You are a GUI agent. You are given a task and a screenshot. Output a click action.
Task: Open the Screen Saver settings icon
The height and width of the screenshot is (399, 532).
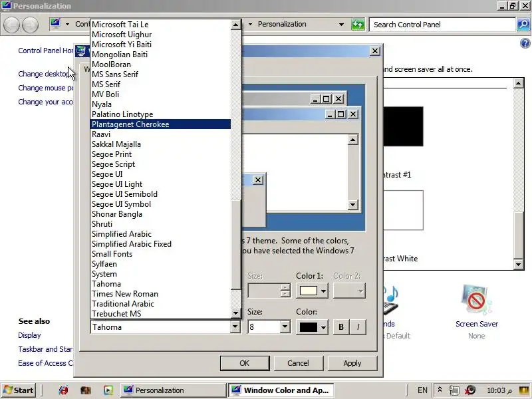476,301
